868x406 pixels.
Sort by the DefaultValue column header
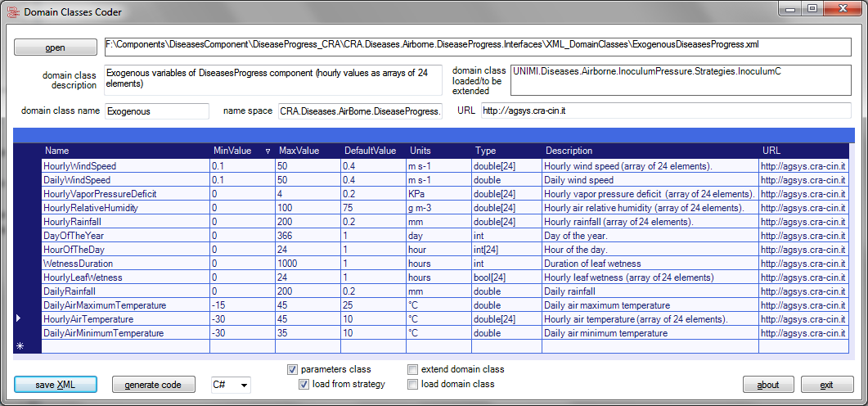click(373, 151)
